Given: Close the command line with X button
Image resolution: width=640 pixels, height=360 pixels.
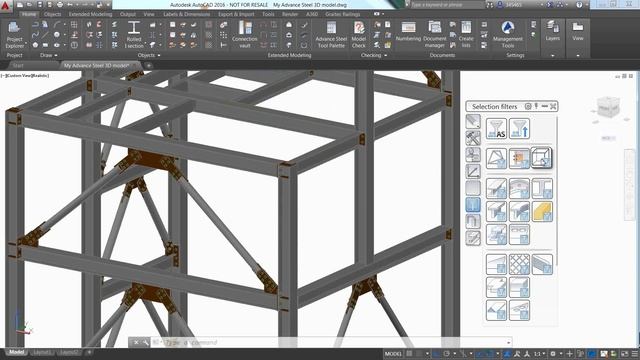Looking at the screenshot, I should point(136,342).
